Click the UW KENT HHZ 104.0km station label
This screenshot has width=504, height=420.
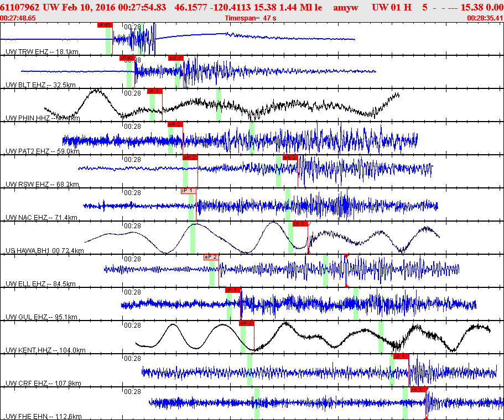46,350
